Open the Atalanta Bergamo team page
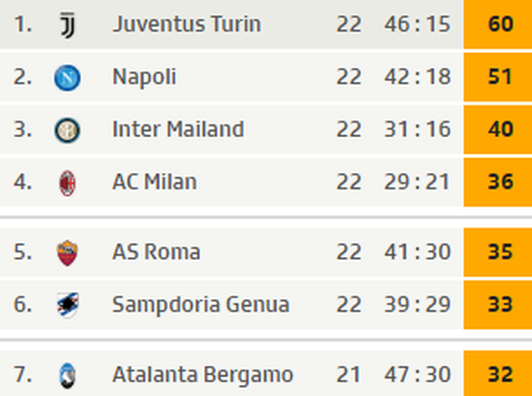Image resolution: width=532 pixels, height=396 pixels. [203, 375]
